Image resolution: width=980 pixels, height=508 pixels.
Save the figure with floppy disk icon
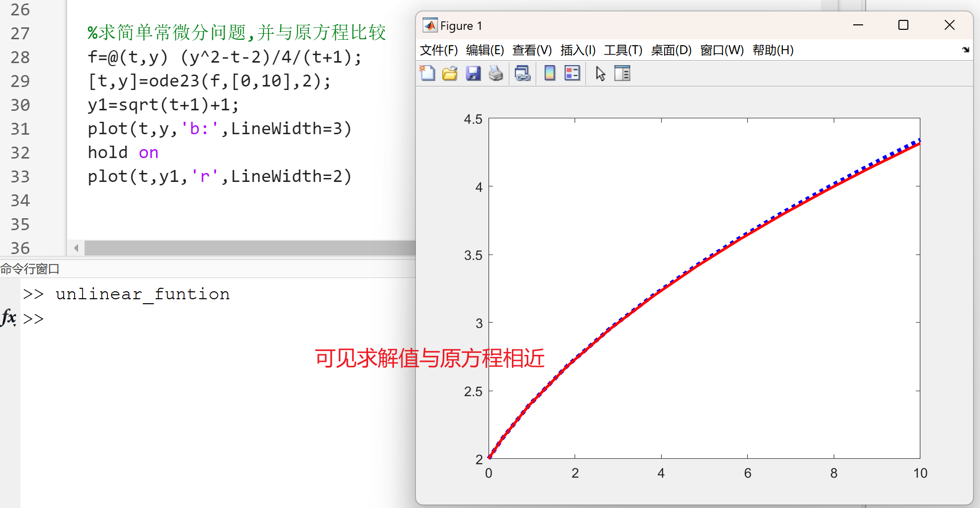(x=473, y=74)
